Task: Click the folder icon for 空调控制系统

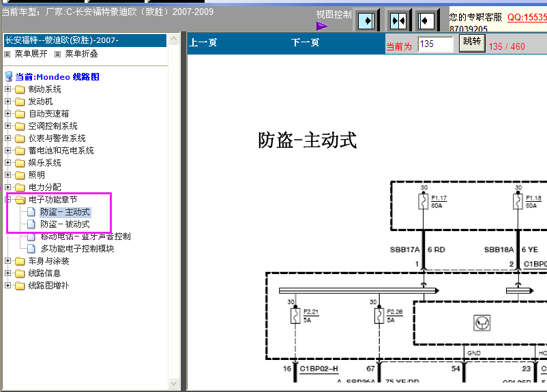Action: [20, 126]
